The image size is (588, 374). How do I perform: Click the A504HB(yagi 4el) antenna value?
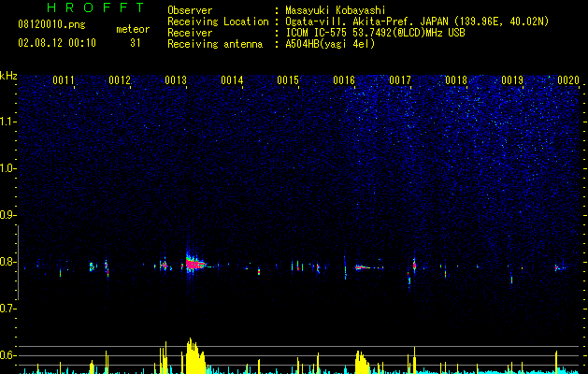click(x=330, y=44)
